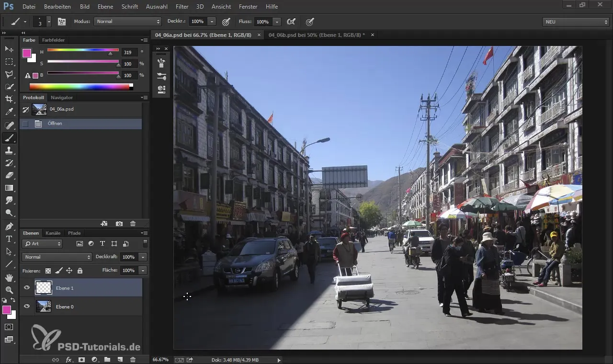Toggle lock transparent pixels
Screen dimensions: 613x364
click(x=48, y=271)
